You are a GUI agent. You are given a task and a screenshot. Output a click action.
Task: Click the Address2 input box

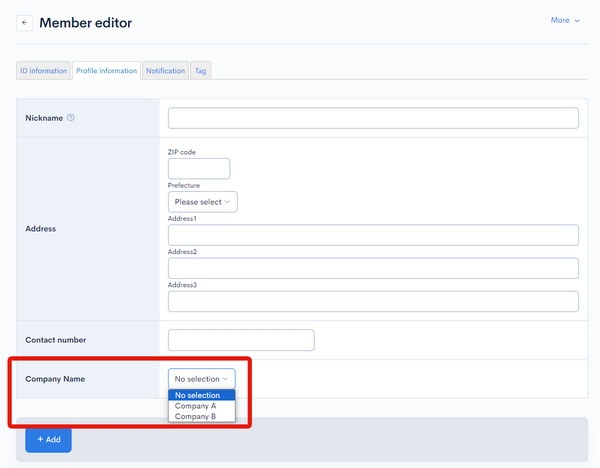pyautogui.click(x=373, y=268)
